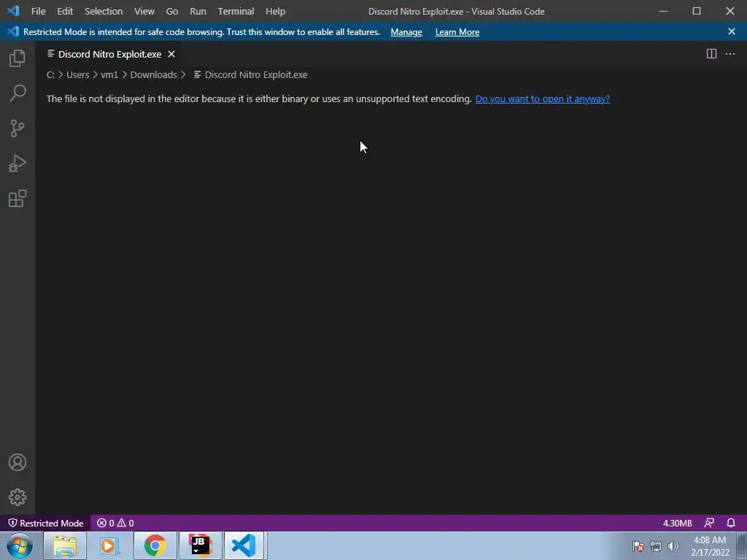Open the Edit menu
747x560 pixels.
[65, 11]
